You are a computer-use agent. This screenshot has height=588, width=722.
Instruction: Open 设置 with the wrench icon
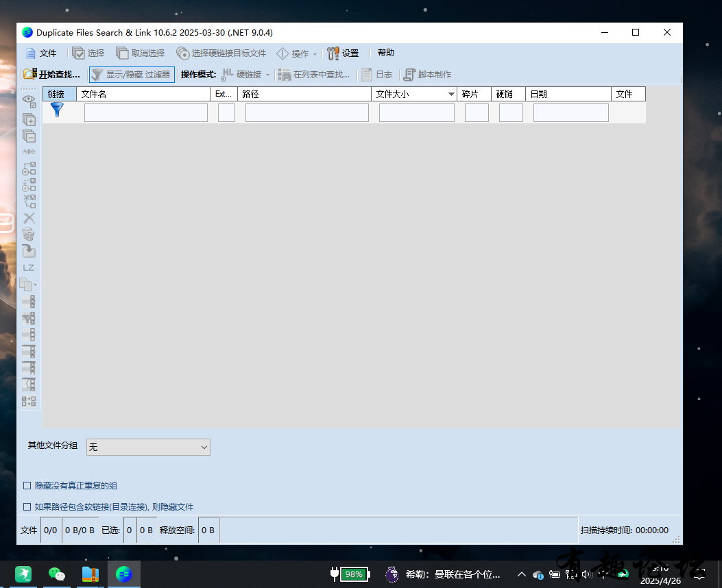click(343, 53)
